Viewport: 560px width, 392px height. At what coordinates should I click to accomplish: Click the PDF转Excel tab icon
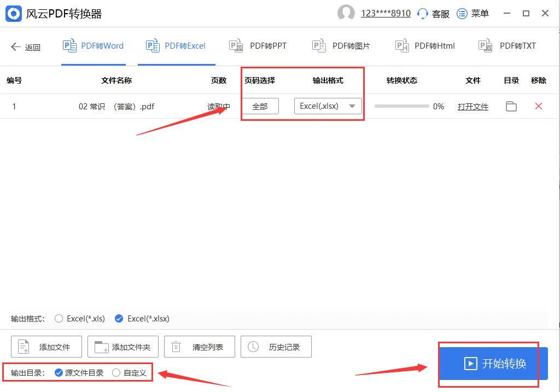point(153,46)
